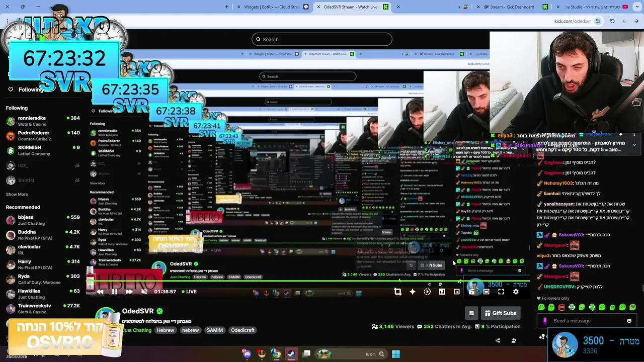This screenshot has width=644, height=362.
Task: Select the Odedicraft tag
Action: (x=243, y=330)
